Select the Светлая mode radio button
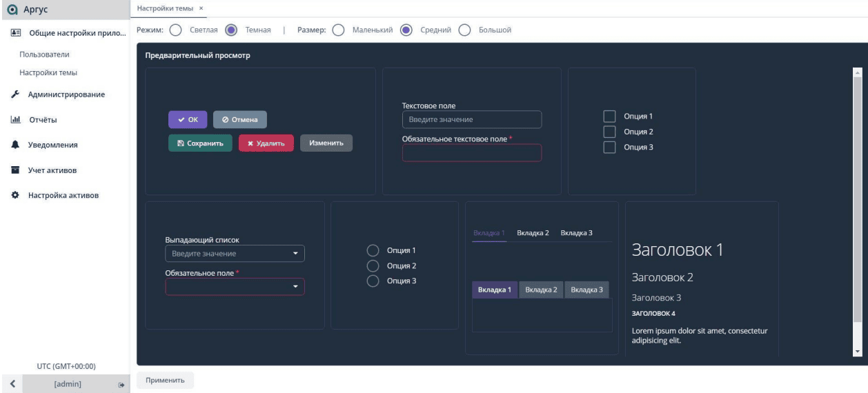Screen dimensions: 868x393 175,30
